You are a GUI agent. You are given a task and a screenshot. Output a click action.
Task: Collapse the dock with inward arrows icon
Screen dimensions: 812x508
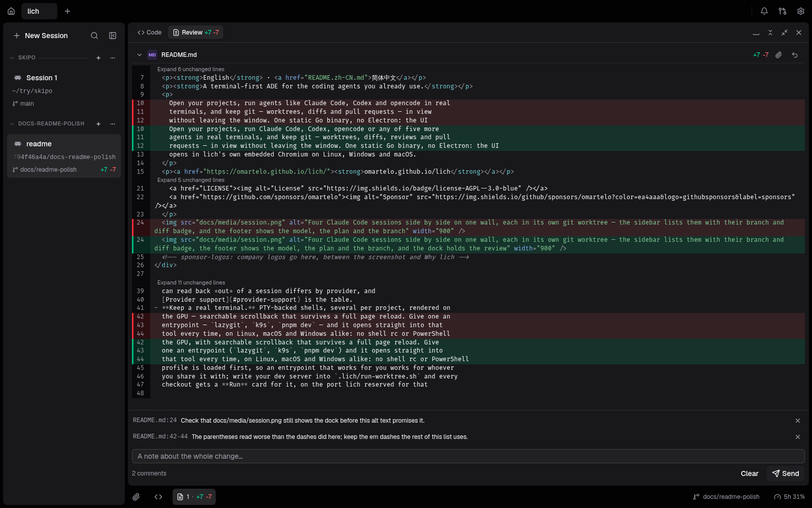[x=770, y=33]
